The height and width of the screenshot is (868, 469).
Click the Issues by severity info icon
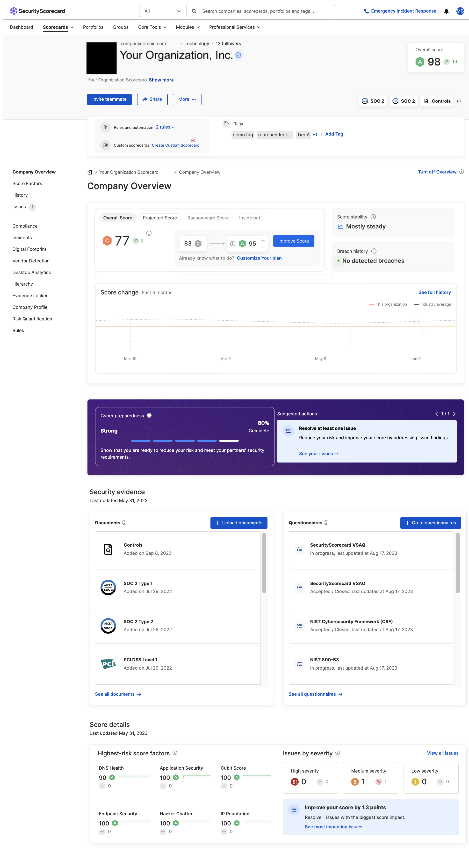click(x=338, y=753)
